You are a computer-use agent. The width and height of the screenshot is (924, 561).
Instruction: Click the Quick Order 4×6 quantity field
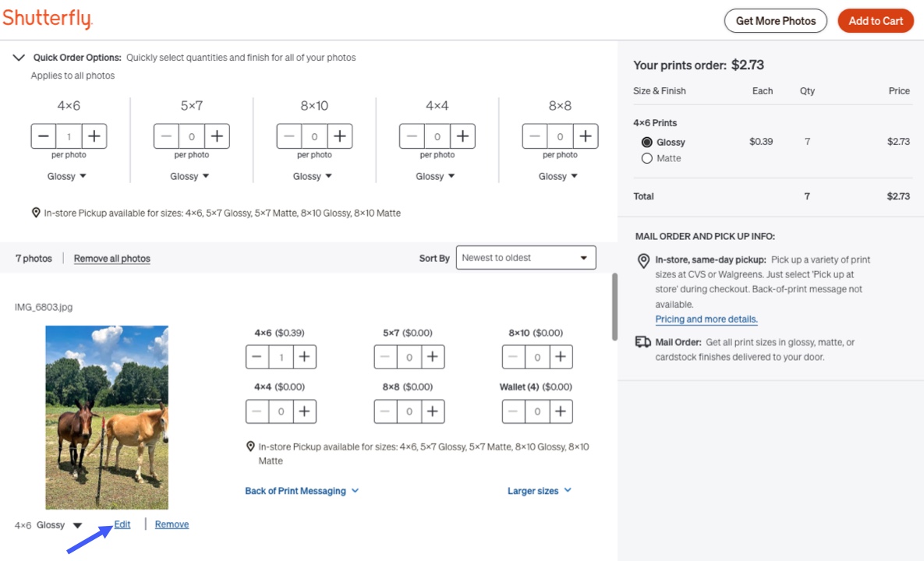coord(69,136)
